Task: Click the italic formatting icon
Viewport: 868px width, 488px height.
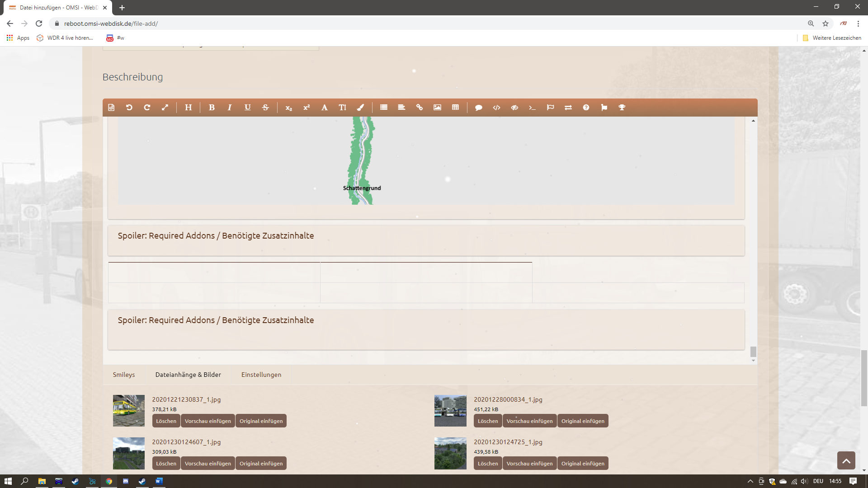Action: (x=230, y=108)
